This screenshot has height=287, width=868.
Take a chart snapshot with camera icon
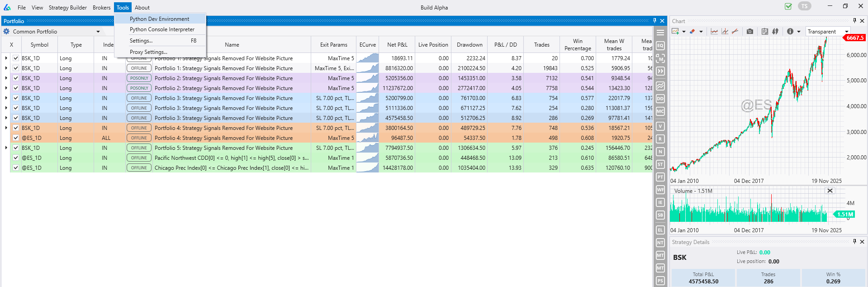coord(750,32)
